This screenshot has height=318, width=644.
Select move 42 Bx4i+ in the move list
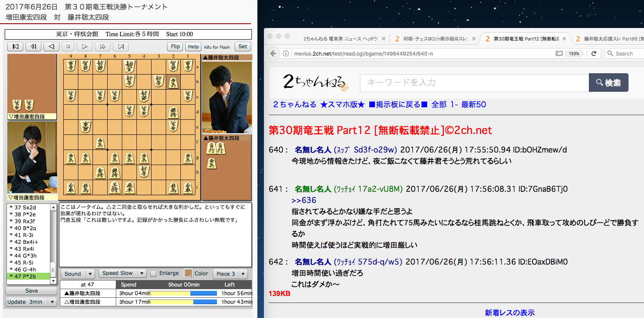tap(28, 242)
